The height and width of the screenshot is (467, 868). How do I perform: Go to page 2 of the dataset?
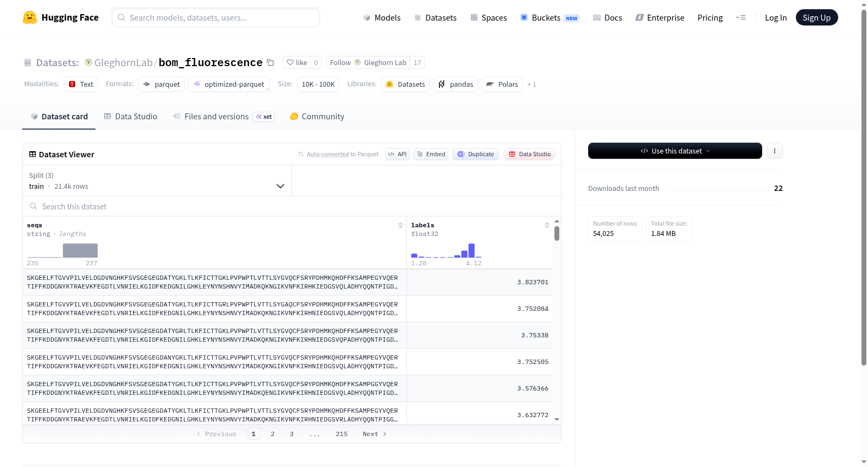point(272,434)
